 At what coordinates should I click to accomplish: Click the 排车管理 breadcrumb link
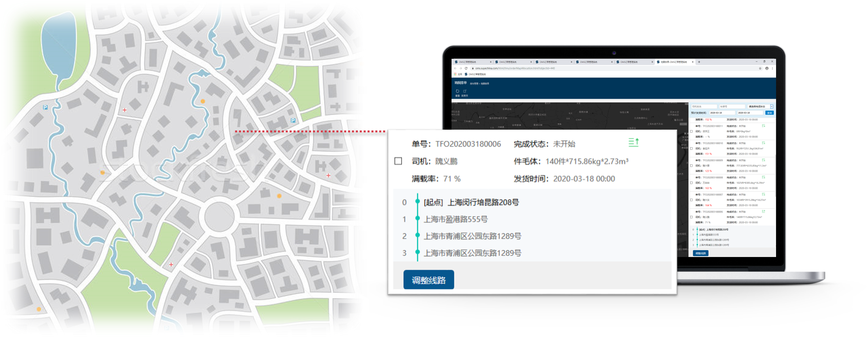474,84
